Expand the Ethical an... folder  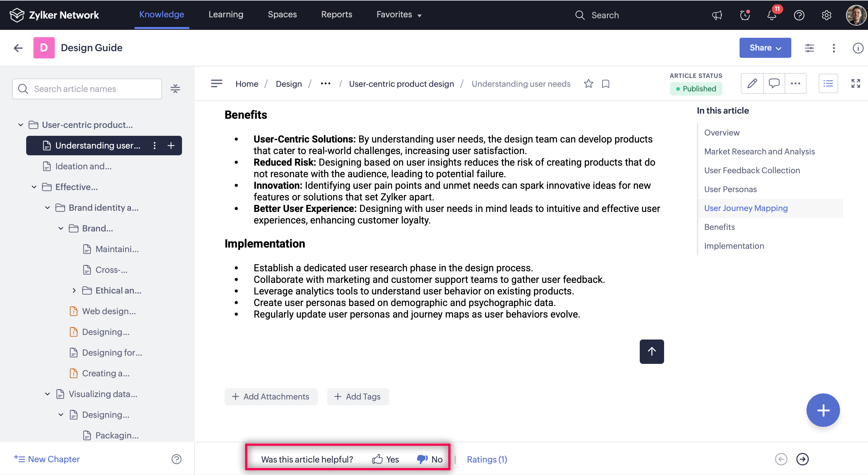74,290
